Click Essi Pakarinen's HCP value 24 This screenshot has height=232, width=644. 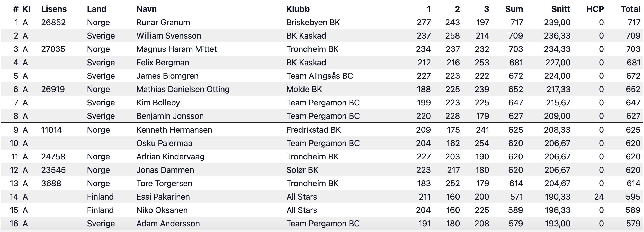pyautogui.click(x=599, y=197)
